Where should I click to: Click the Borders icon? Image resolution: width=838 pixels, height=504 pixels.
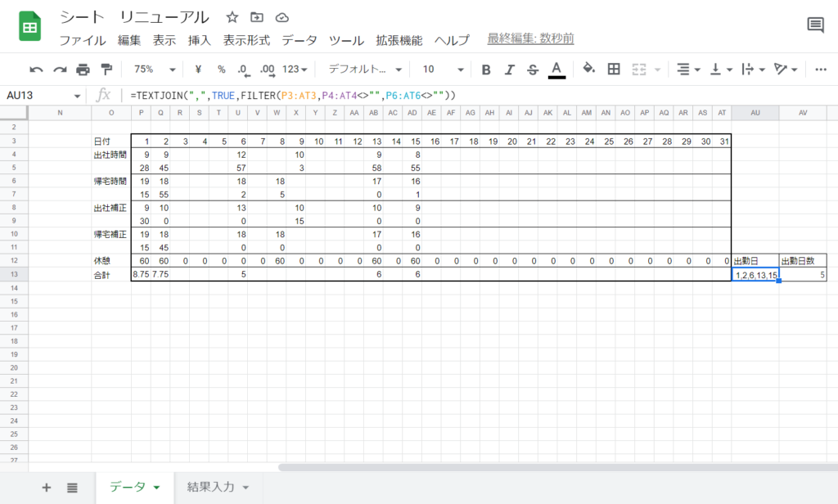click(x=612, y=70)
